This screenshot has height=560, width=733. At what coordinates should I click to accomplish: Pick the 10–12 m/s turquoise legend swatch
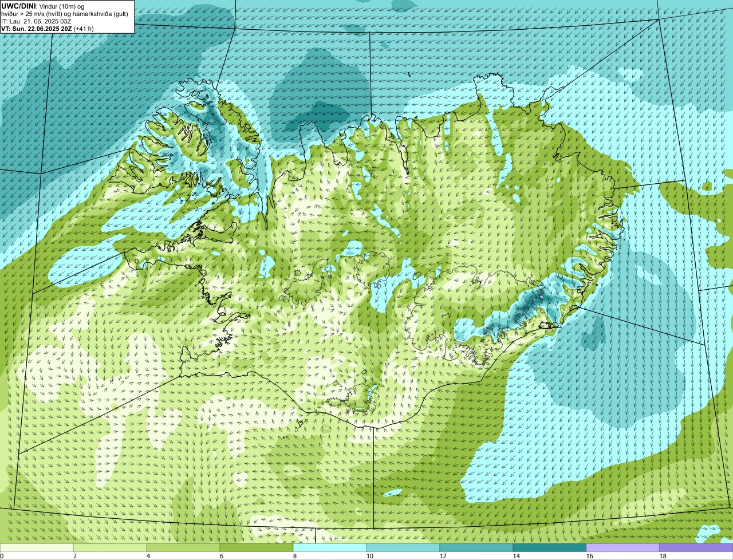coord(403,547)
